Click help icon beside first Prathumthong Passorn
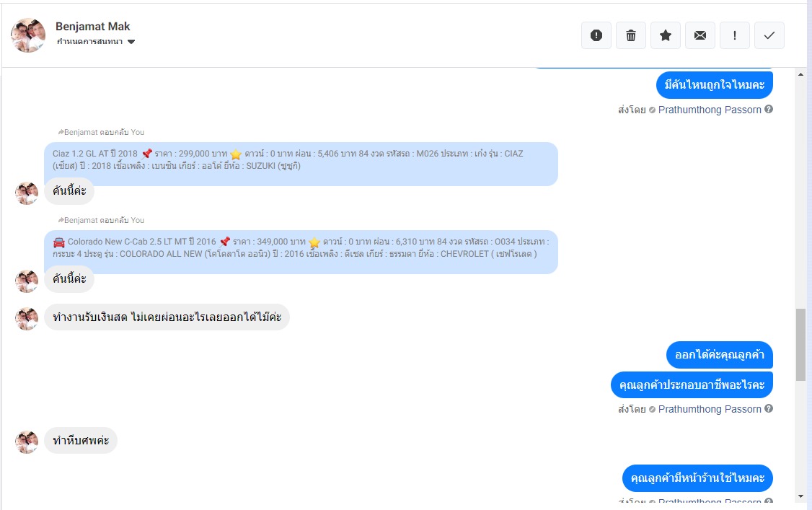 point(769,109)
